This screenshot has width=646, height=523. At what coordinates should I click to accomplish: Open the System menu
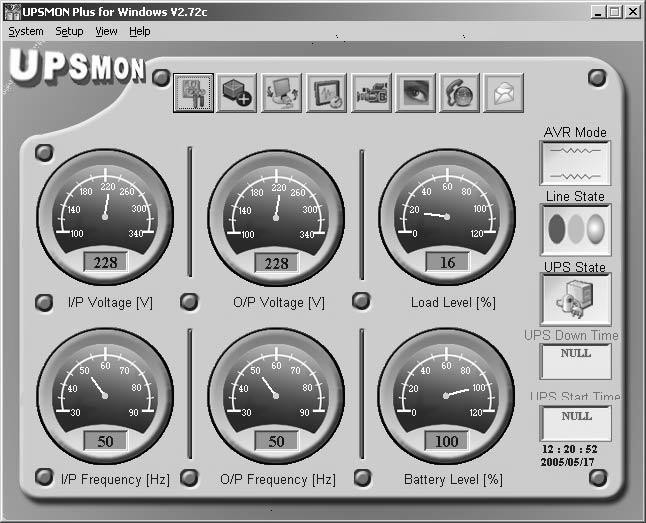[26, 31]
